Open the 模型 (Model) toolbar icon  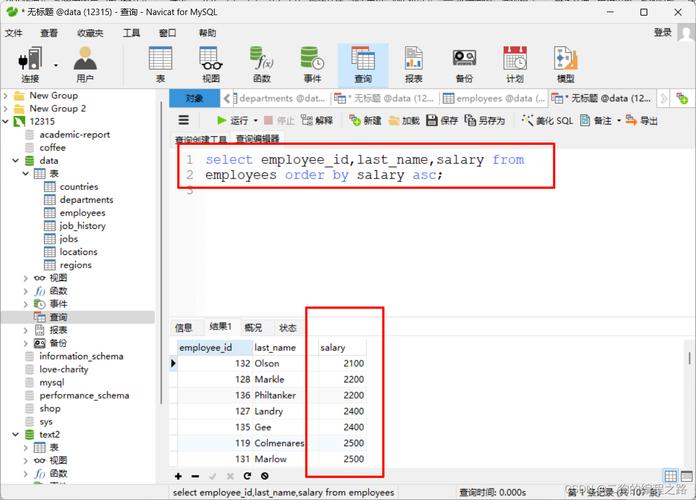tap(566, 64)
